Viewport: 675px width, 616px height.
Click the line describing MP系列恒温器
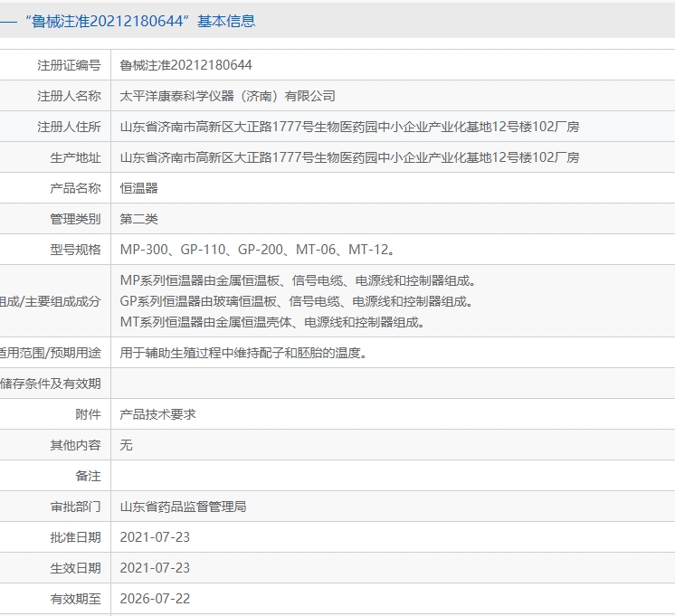tap(298, 280)
